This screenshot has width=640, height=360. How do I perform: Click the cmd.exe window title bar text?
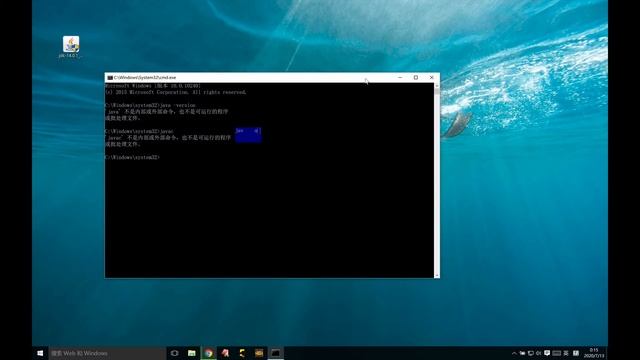pyautogui.click(x=145, y=78)
